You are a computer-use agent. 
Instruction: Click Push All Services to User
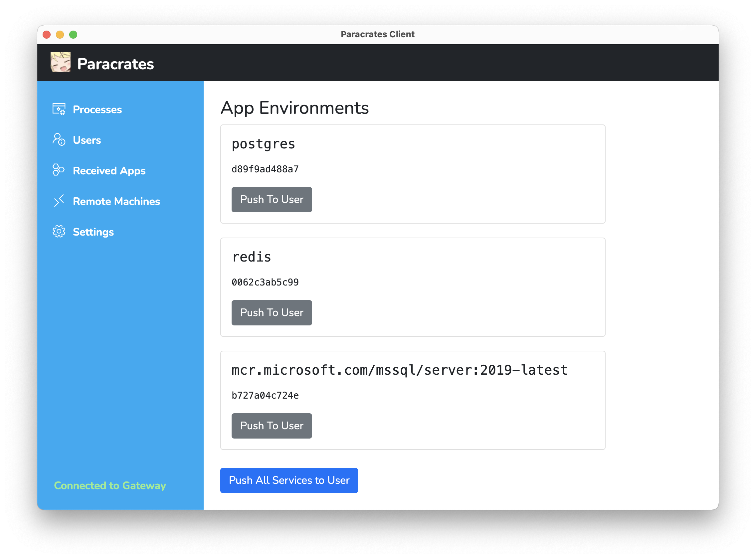(289, 480)
